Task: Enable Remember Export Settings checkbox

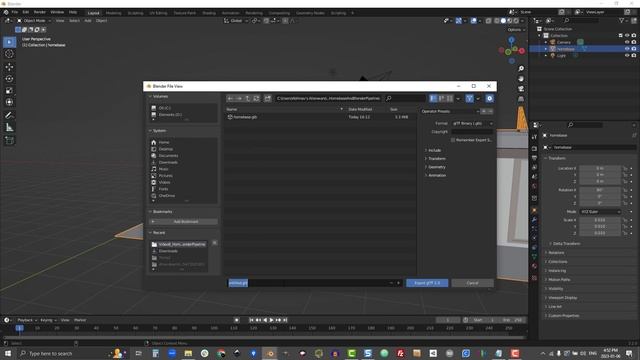Action: point(453,140)
